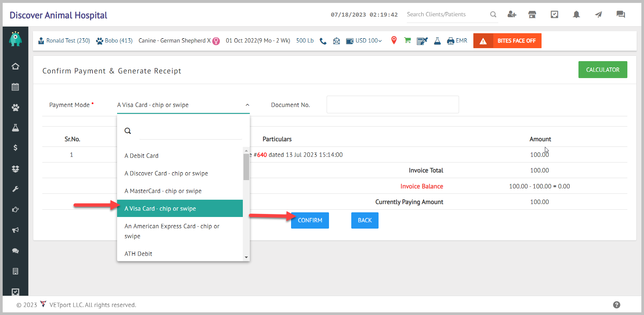Open the wrench settings icon in sidebar

point(15,189)
